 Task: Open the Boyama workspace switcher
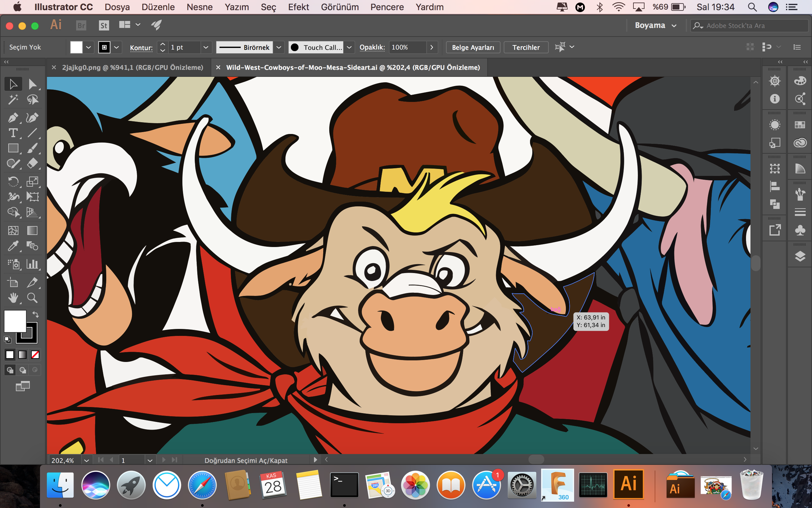pos(655,25)
